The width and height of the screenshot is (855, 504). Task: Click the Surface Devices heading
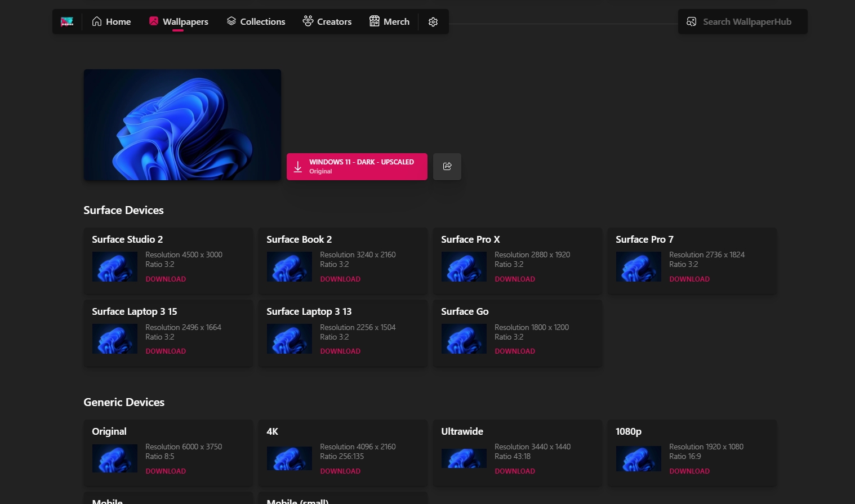[123, 210]
